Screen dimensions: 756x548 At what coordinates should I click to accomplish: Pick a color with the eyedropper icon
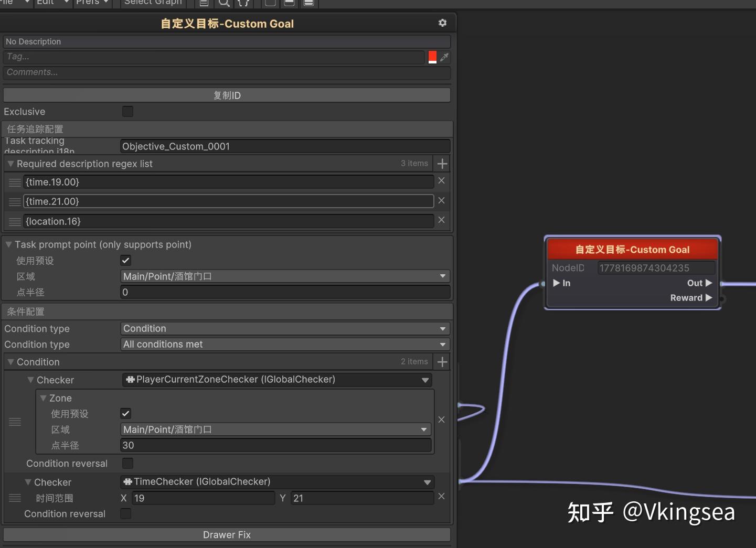tap(444, 57)
